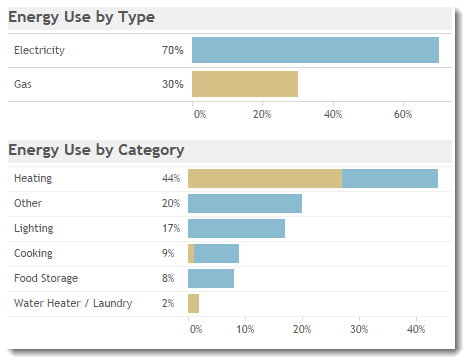Screen dimensions: 470x364
Task: Click the Food Storage bar
Action: click(x=211, y=278)
